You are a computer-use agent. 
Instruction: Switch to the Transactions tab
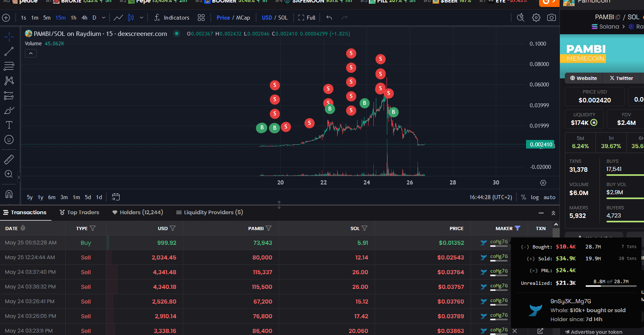point(25,212)
